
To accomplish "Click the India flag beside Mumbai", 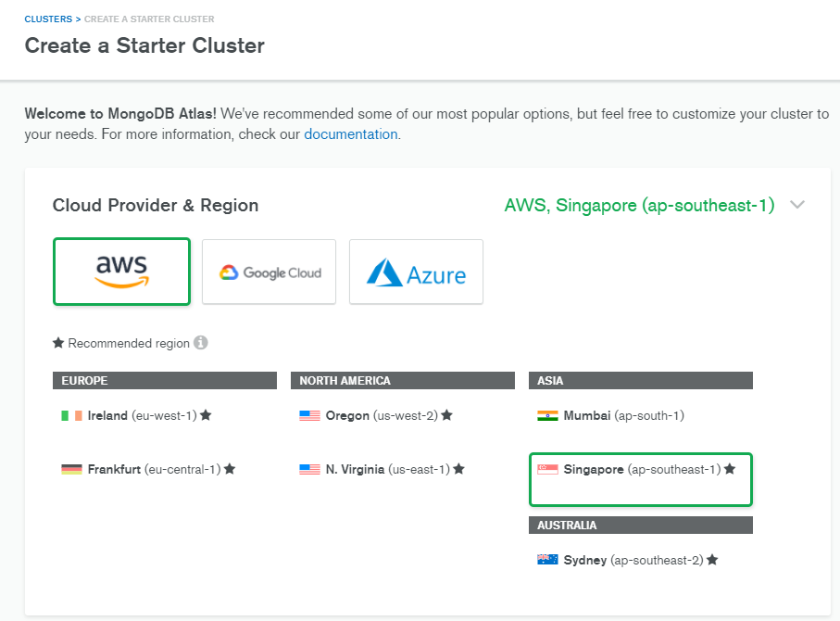I will [547, 415].
